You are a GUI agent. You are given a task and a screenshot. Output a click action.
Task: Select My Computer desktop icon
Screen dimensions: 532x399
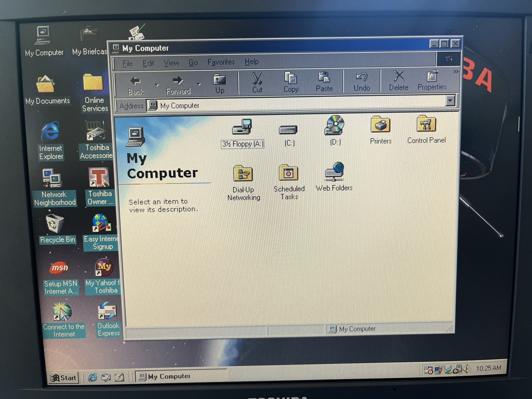[x=44, y=41]
